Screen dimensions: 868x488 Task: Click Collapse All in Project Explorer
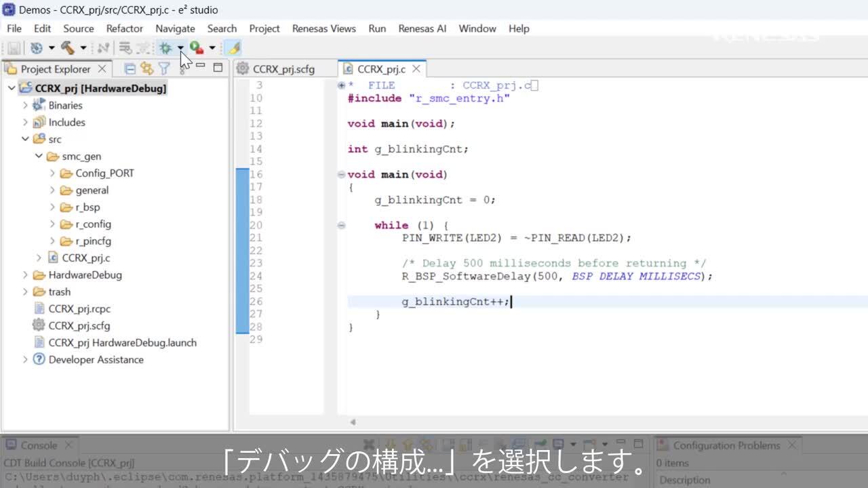[130, 68]
